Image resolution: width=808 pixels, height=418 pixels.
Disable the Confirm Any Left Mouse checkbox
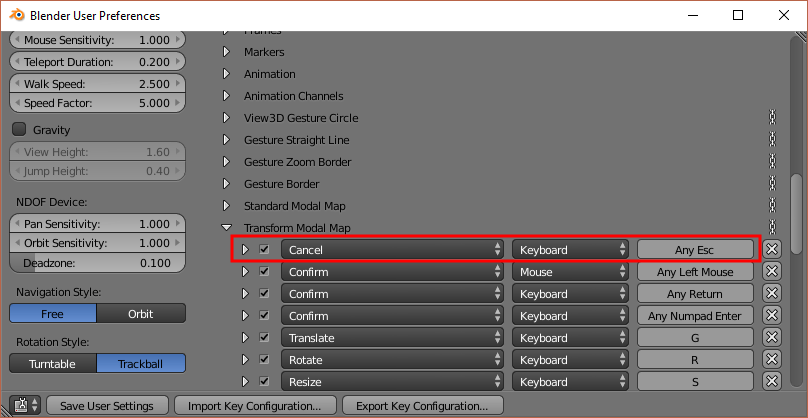coord(264,272)
